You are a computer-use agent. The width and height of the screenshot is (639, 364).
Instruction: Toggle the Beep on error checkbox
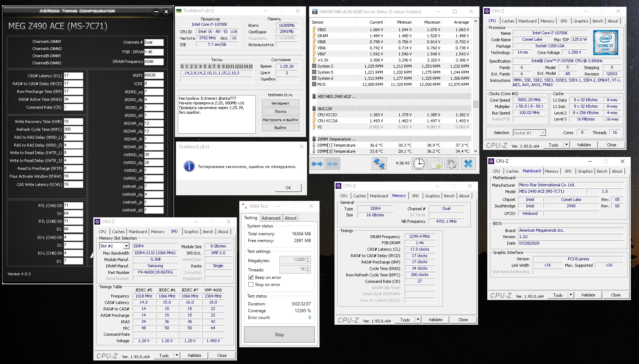pos(251,277)
